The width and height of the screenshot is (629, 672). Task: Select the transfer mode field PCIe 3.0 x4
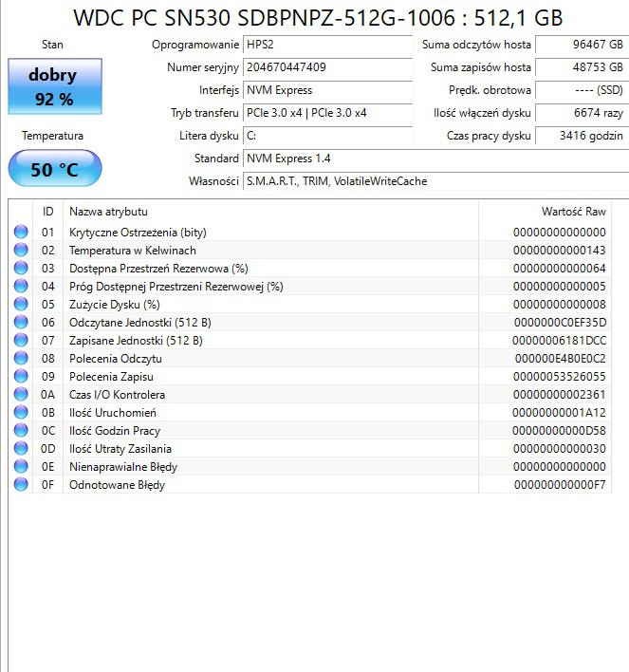(327, 113)
